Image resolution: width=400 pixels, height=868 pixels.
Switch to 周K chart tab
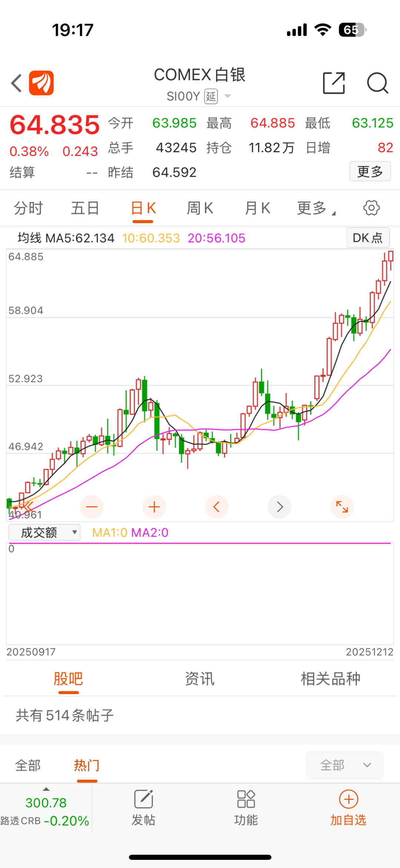200,208
